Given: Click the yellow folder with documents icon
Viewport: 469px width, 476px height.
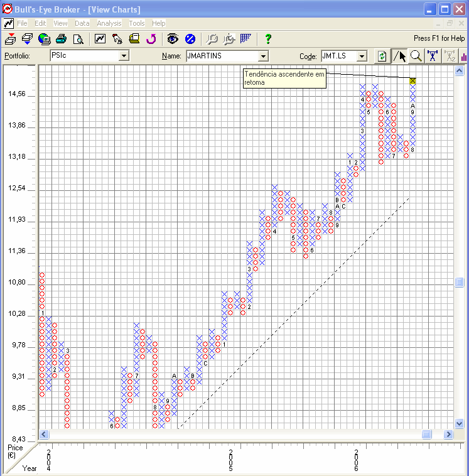Looking at the screenshot, I should 134,38.
